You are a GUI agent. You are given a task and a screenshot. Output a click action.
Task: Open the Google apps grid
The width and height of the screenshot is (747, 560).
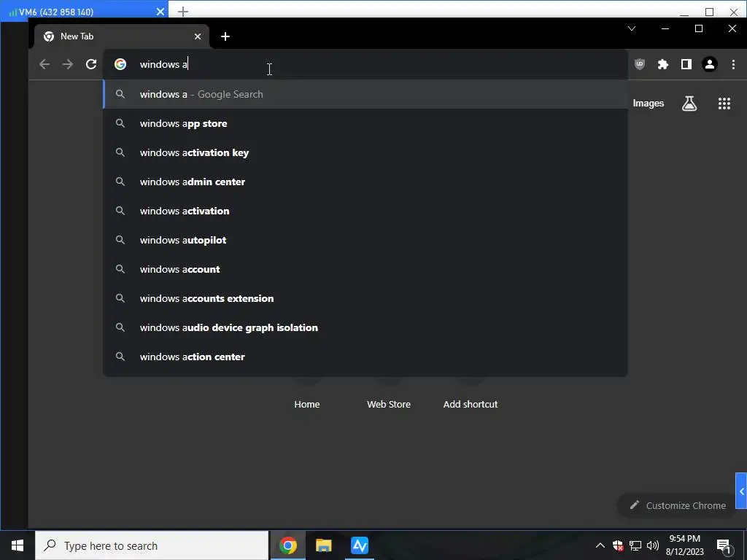pyautogui.click(x=724, y=104)
